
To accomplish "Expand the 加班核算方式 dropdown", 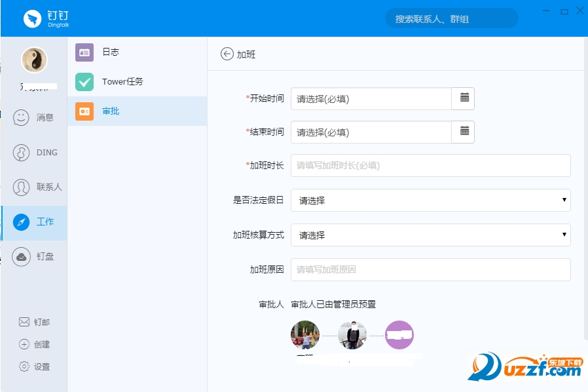I will 430,235.
